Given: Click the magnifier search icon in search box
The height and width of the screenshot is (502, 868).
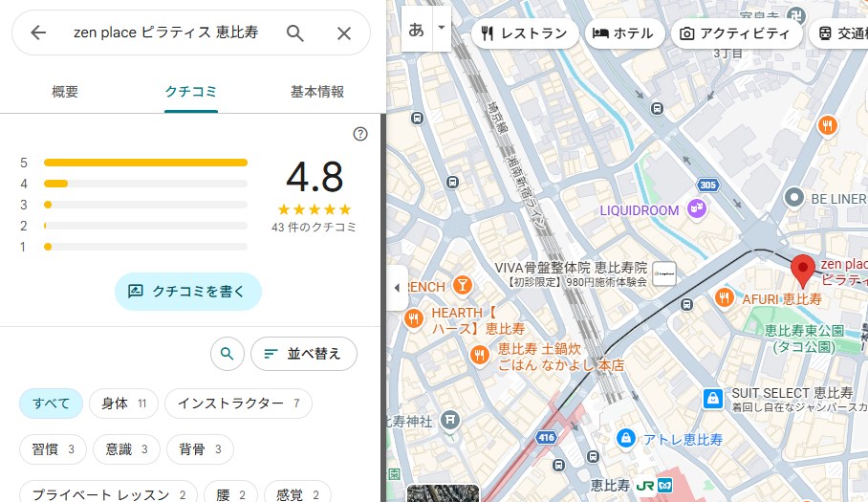Looking at the screenshot, I should coord(295,33).
